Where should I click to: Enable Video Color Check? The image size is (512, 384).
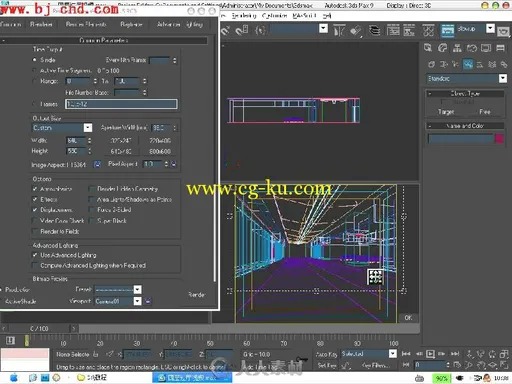pyautogui.click(x=35, y=220)
